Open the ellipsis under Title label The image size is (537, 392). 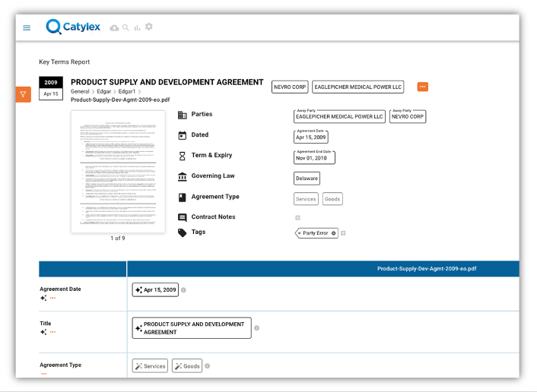coord(52,332)
